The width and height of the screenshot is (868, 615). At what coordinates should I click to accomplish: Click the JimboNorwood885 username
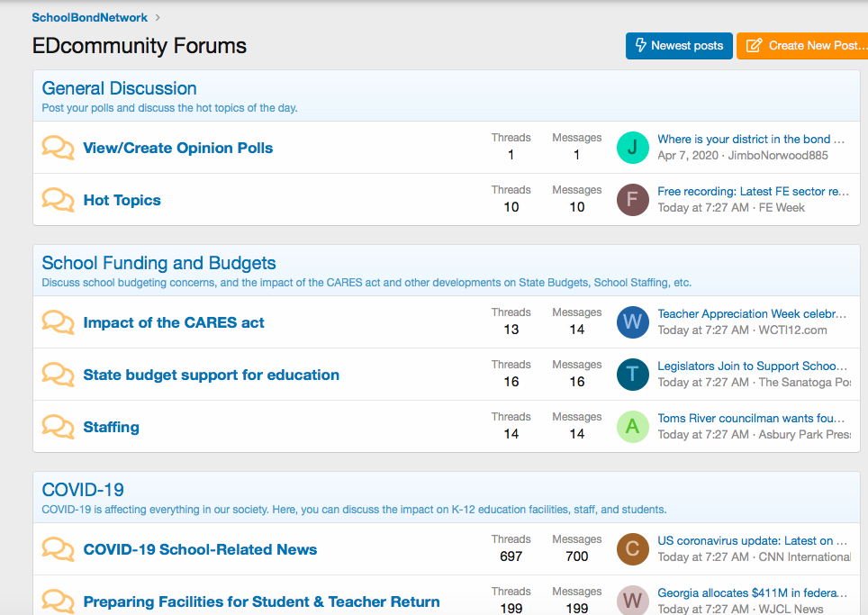(x=778, y=156)
